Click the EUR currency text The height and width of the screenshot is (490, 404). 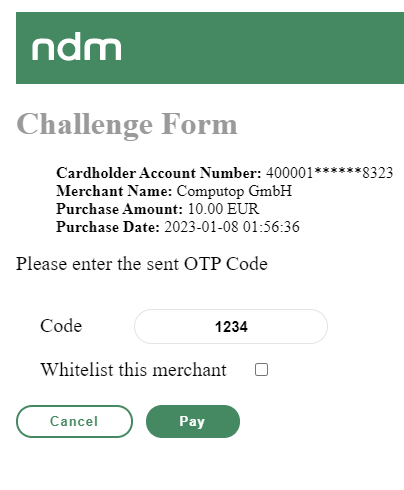[243, 209]
